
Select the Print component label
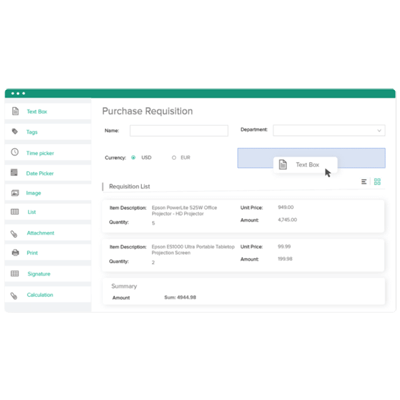point(32,253)
